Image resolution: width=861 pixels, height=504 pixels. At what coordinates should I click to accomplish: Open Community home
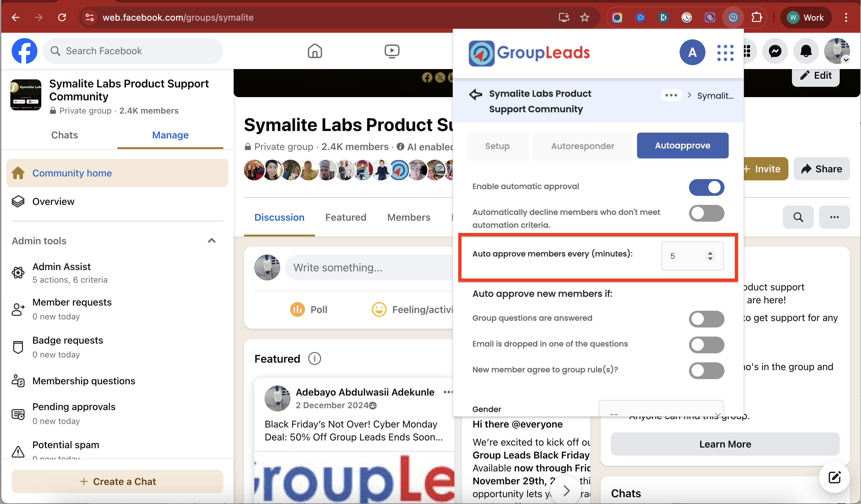(x=117, y=173)
